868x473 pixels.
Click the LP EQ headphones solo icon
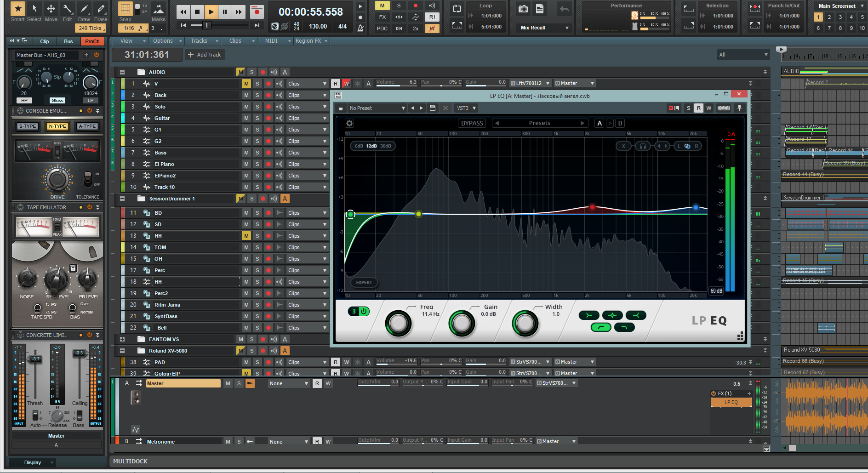[x=643, y=146]
